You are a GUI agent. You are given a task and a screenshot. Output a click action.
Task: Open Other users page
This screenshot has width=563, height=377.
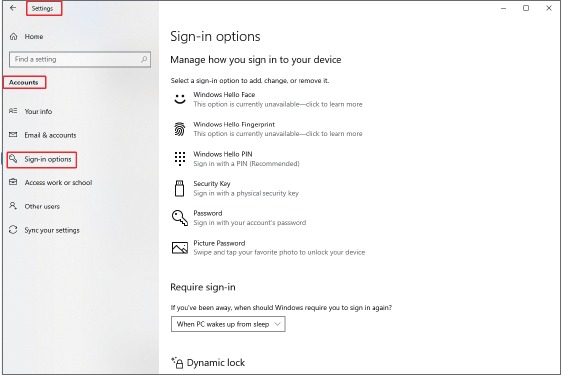click(42, 206)
